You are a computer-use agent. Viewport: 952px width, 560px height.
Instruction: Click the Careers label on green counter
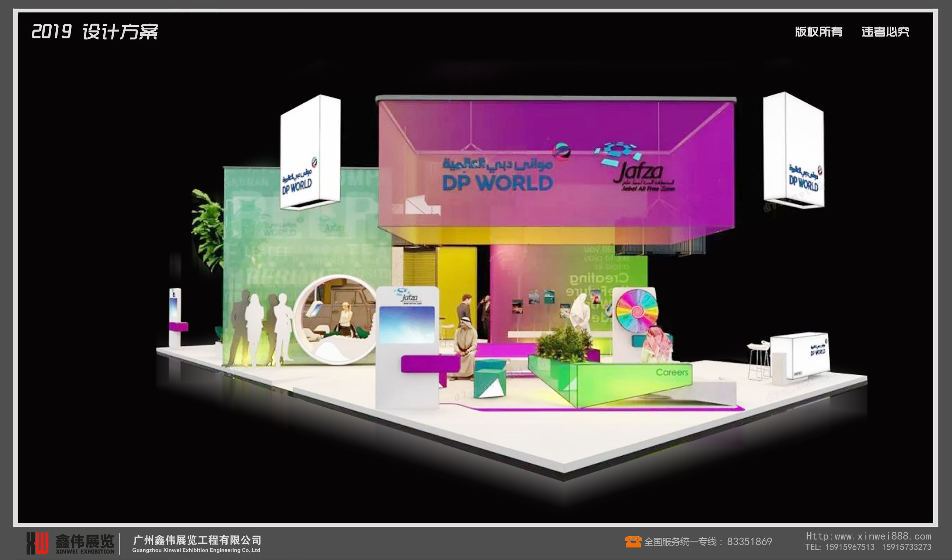tap(672, 372)
